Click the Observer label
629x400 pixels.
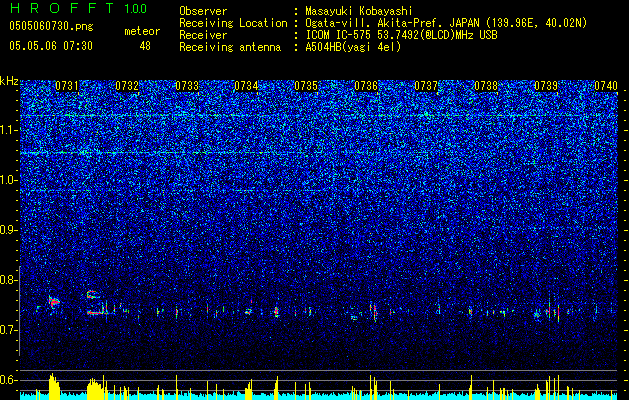[203, 11]
